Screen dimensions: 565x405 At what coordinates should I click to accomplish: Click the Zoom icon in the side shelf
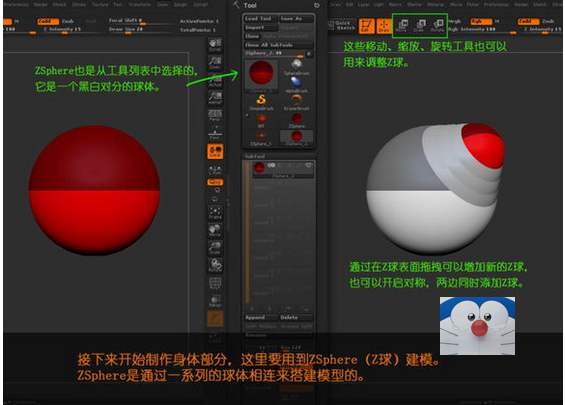(215, 63)
